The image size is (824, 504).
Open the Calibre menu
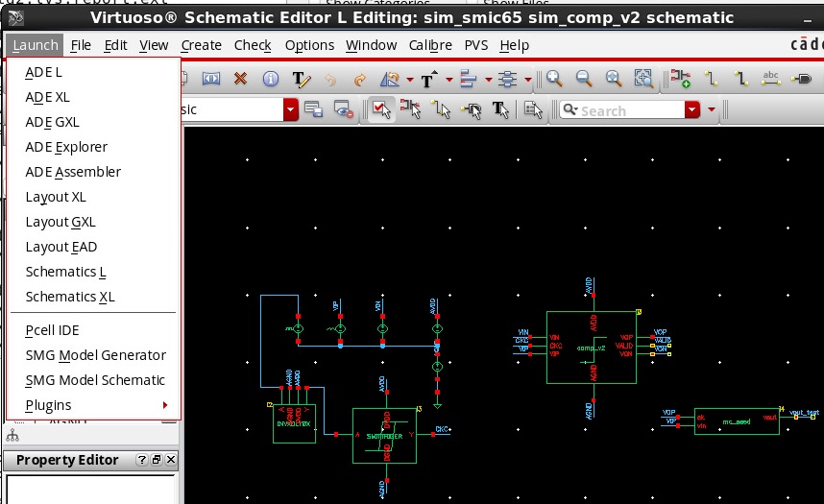pyautogui.click(x=430, y=45)
